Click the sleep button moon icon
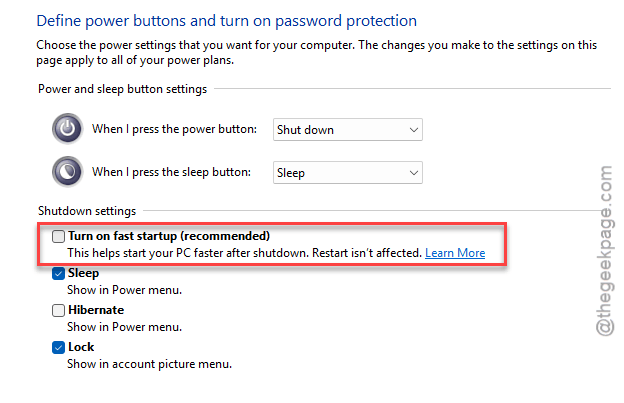Viewport: 624px width, 403px height. point(67,172)
